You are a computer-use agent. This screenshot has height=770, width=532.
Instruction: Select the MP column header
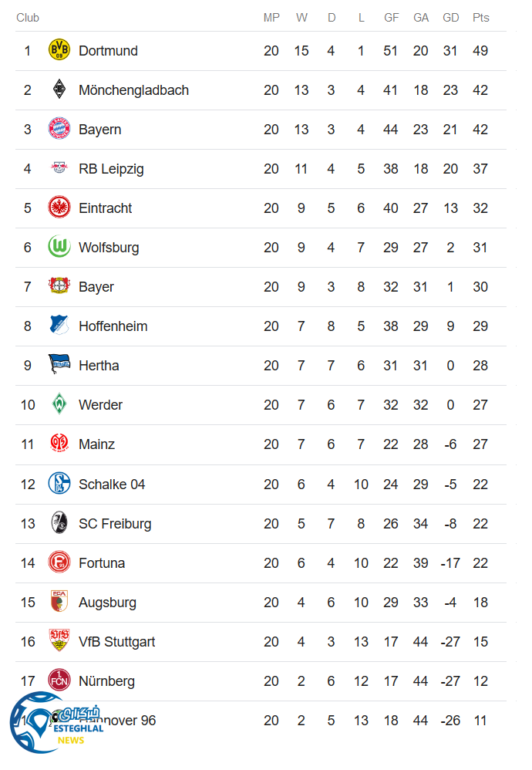[271, 18]
